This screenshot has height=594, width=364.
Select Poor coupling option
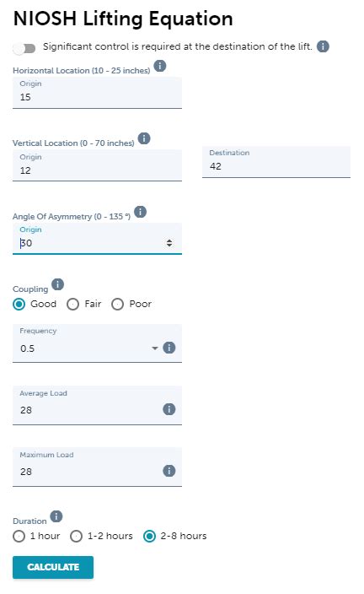[131, 305]
